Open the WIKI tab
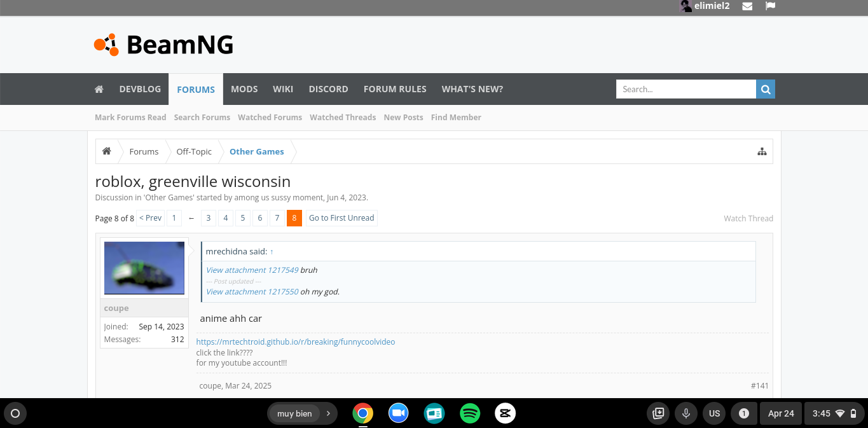 (283, 89)
